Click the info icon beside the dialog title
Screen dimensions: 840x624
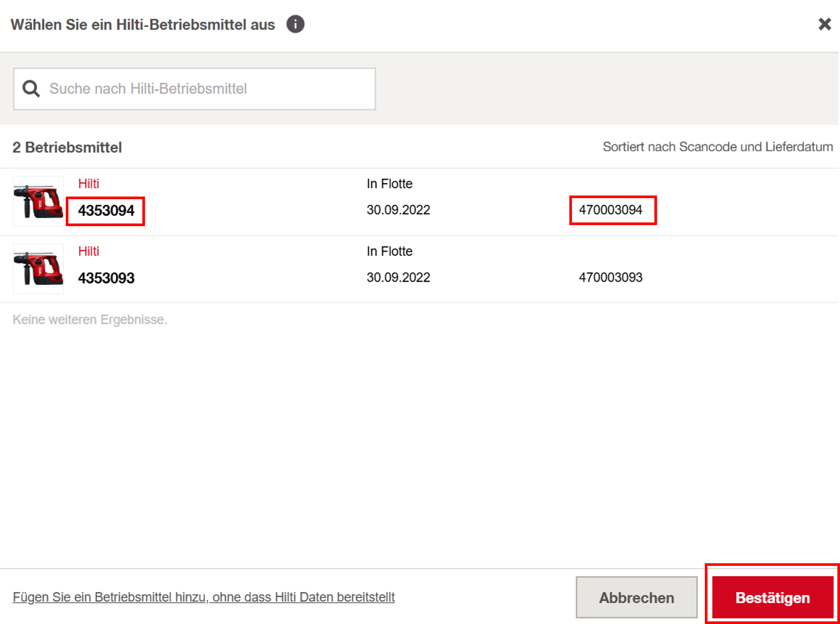(295, 25)
